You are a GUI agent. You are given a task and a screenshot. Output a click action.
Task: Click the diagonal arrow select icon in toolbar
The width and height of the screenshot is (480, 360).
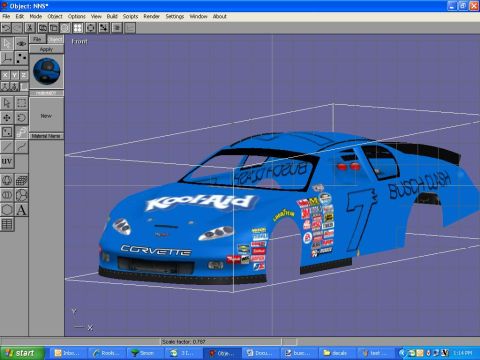click(x=104, y=28)
